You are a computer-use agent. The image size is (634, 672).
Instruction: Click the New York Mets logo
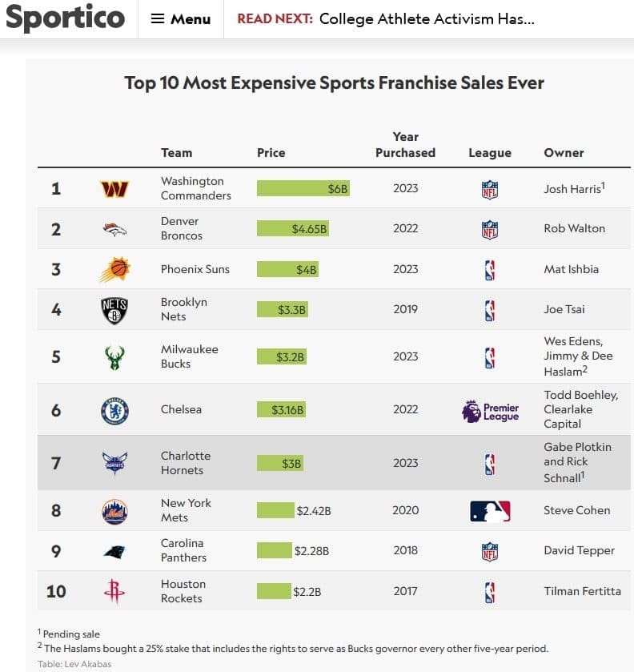pyautogui.click(x=114, y=511)
